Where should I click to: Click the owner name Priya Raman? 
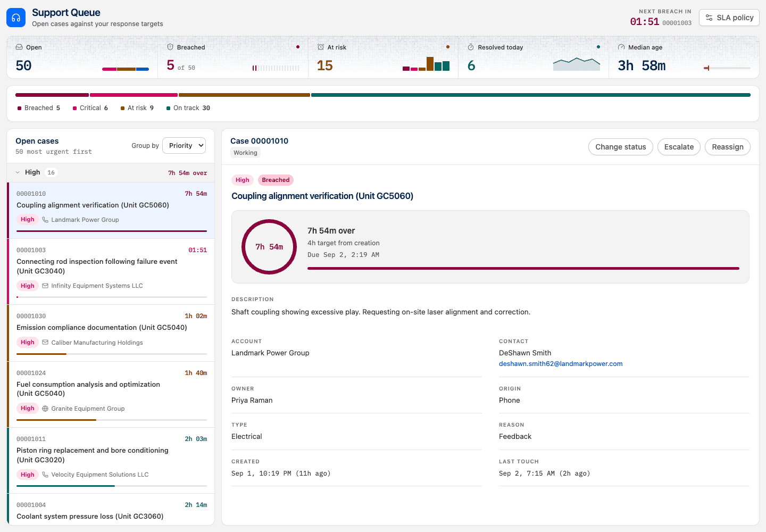[252, 401]
